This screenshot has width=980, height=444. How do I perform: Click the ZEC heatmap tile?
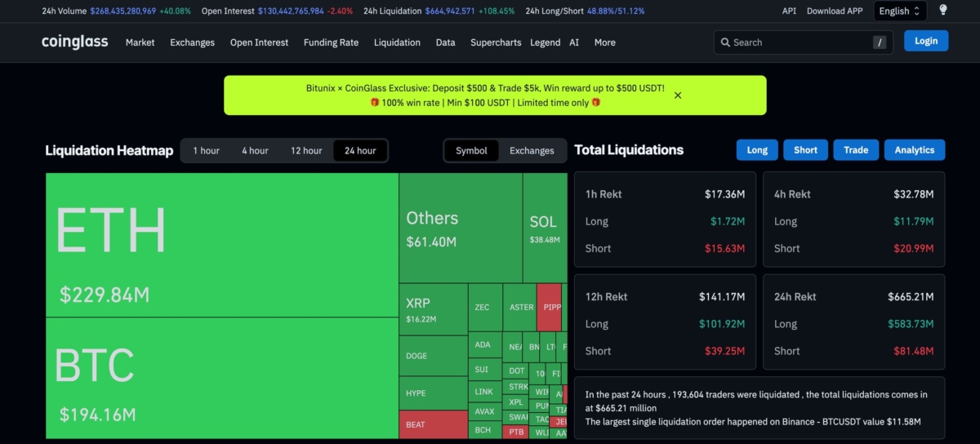pyautogui.click(x=485, y=307)
